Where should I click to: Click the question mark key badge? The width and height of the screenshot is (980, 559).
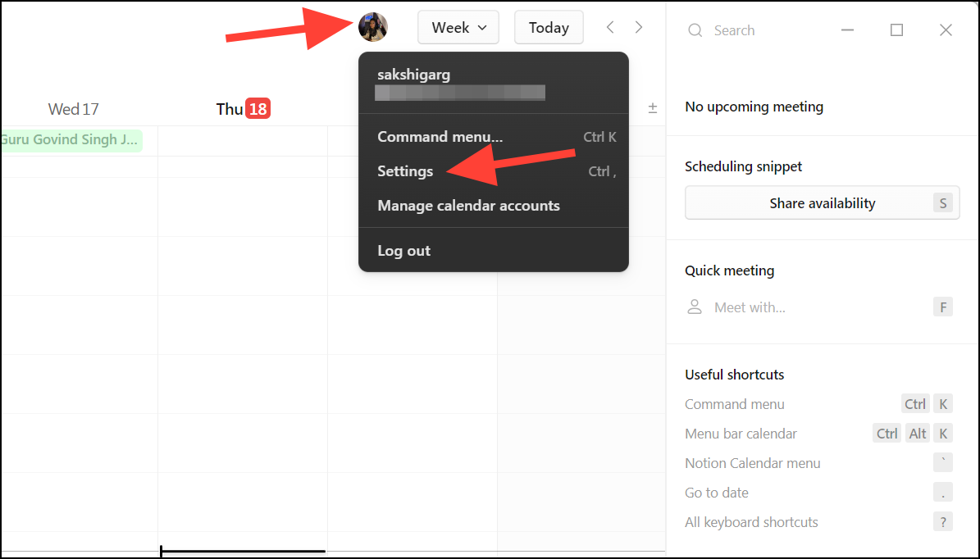(942, 521)
